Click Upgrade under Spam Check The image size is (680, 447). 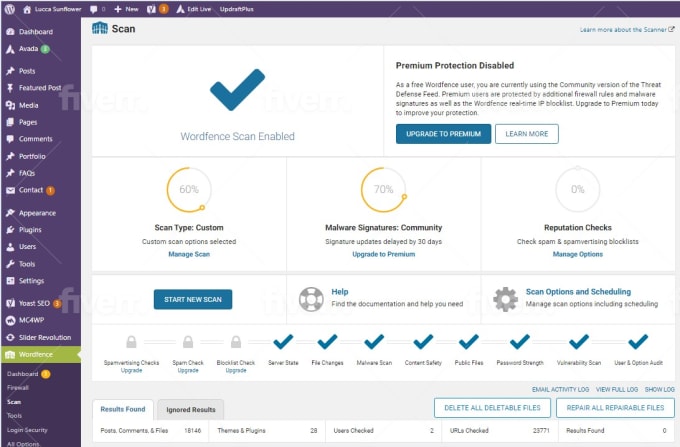[188, 371]
